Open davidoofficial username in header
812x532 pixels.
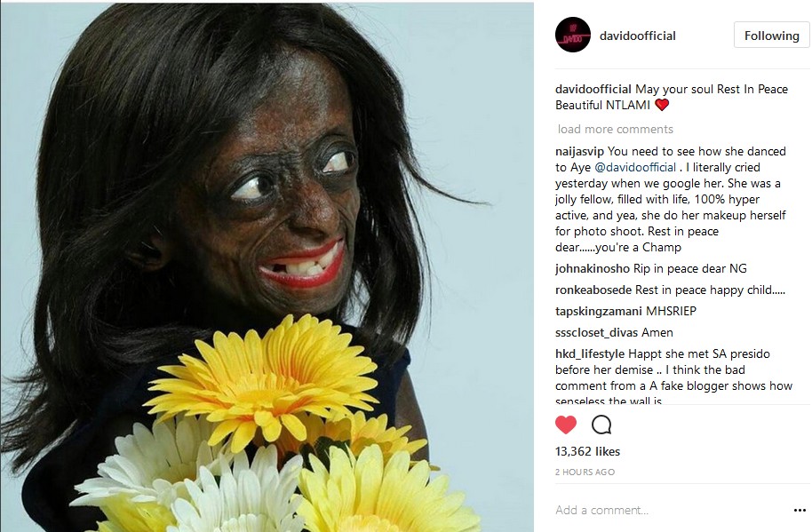(638, 36)
